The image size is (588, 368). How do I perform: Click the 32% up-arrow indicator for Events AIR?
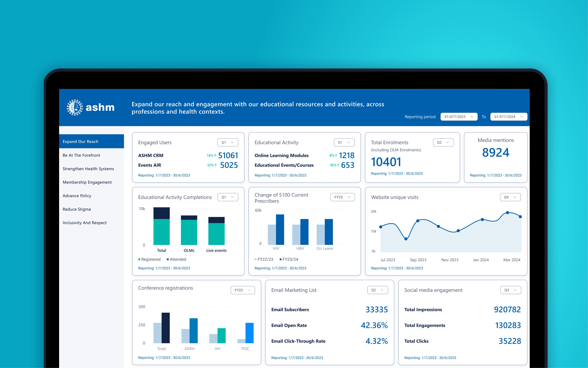[212, 165]
